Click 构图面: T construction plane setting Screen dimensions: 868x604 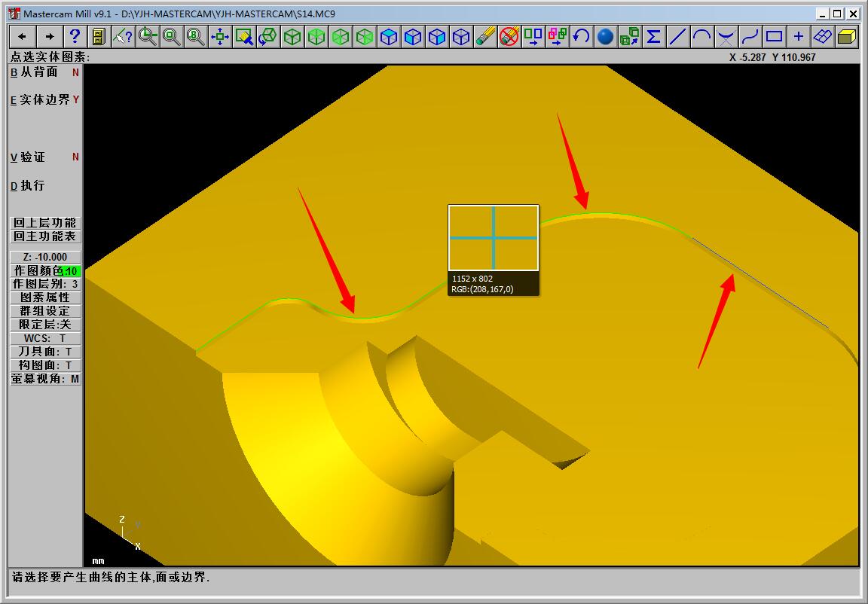pos(45,365)
